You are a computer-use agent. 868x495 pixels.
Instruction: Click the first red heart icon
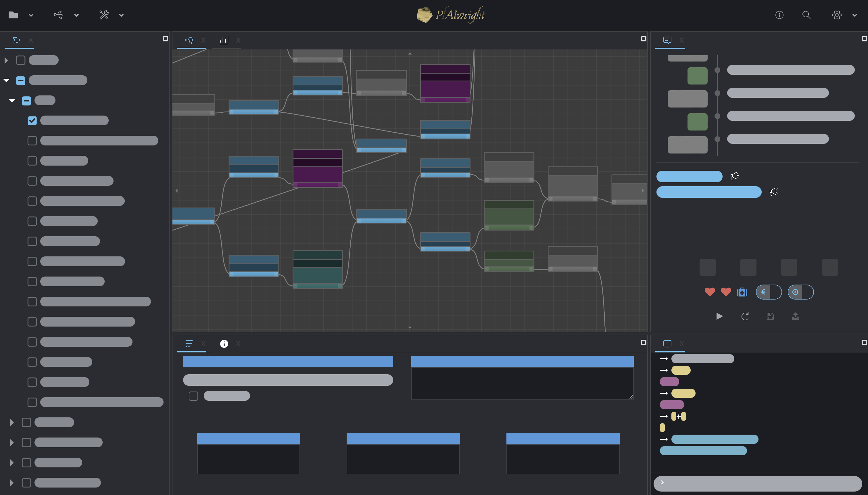click(x=710, y=292)
